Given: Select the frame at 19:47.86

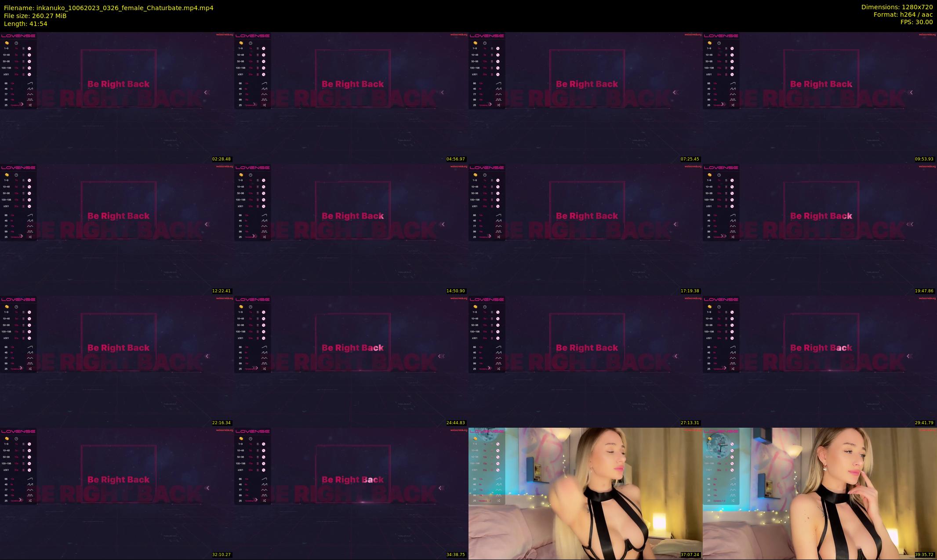Looking at the screenshot, I should click(820, 229).
